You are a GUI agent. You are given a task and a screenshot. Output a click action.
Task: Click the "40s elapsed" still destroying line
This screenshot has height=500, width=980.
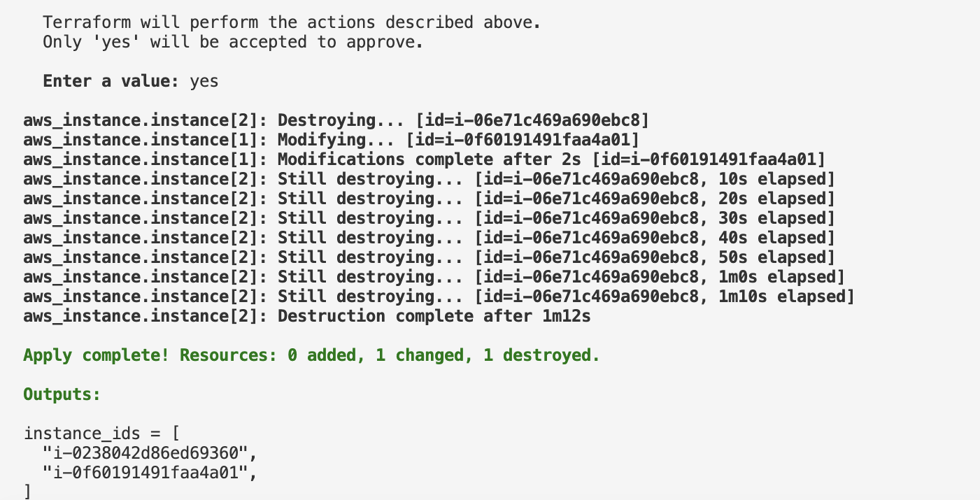point(429,238)
